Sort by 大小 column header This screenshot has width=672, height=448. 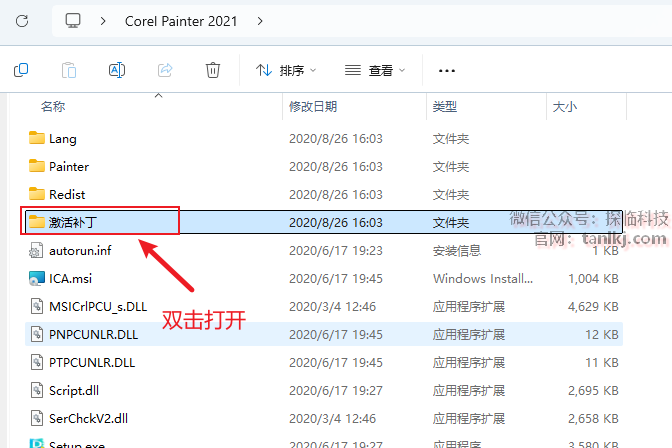pyautogui.click(x=564, y=106)
